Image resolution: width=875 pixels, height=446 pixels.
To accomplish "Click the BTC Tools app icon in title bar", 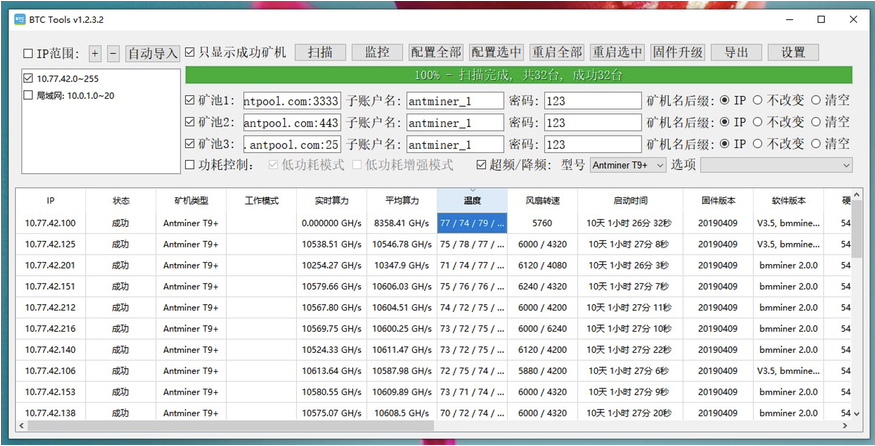I will tap(20, 20).
